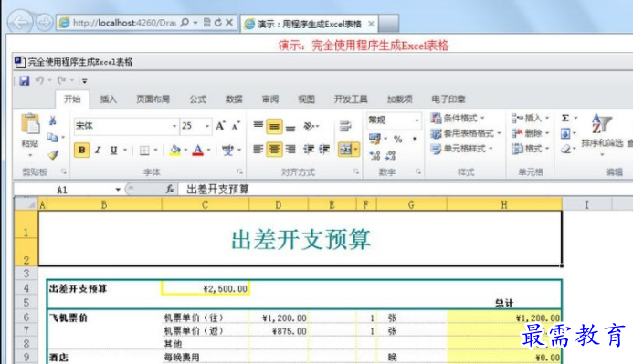Switch to the 开发工具 ribbon tab
Screen dimensions: 633x364
click(351, 99)
